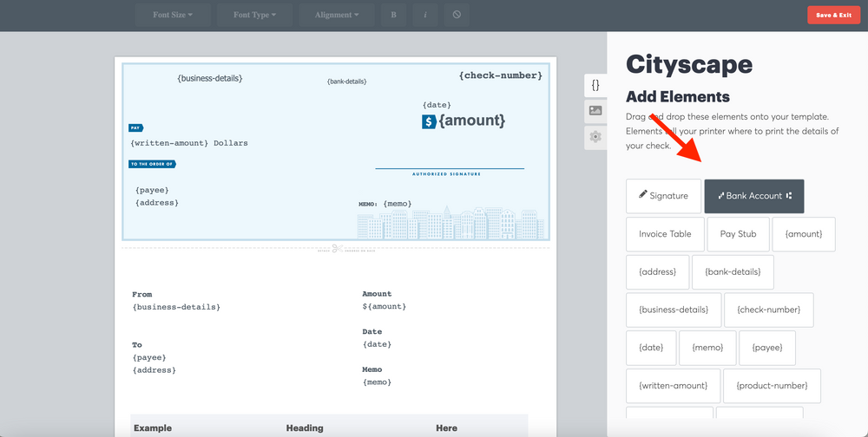Select the Signature element button
This screenshot has height=437, width=868.
[x=663, y=196]
